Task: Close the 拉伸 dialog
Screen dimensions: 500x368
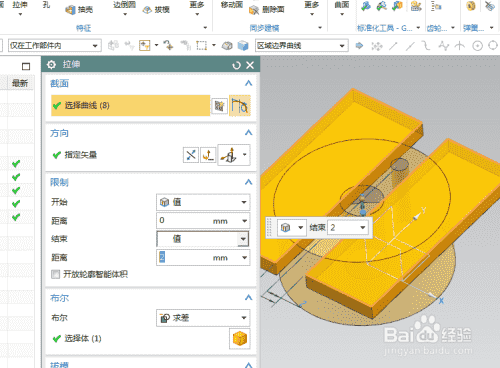Action: 250,65
